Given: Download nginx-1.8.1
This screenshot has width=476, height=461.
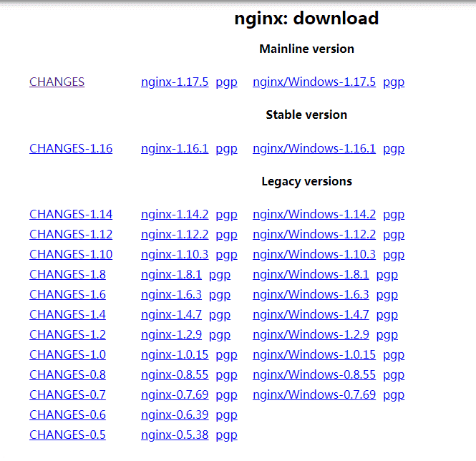Looking at the screenshot, I should pyautogui.click(x=171, y=275).
